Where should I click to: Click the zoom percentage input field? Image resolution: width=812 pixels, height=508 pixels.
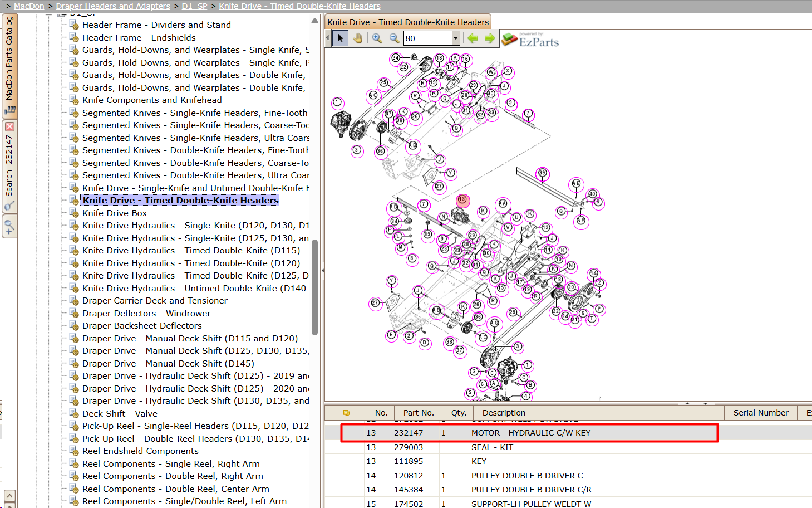(427, 38)
